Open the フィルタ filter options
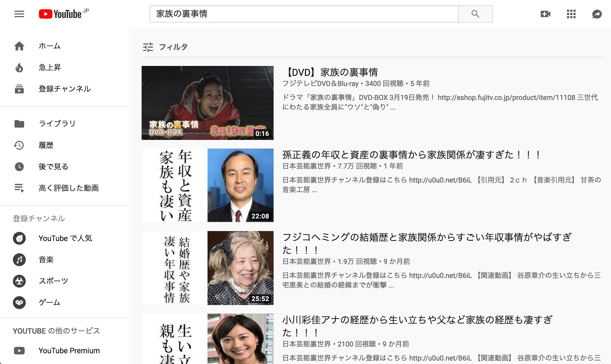Screen dimensions: 611x364 pyautogui.click(x=165, y=47)
